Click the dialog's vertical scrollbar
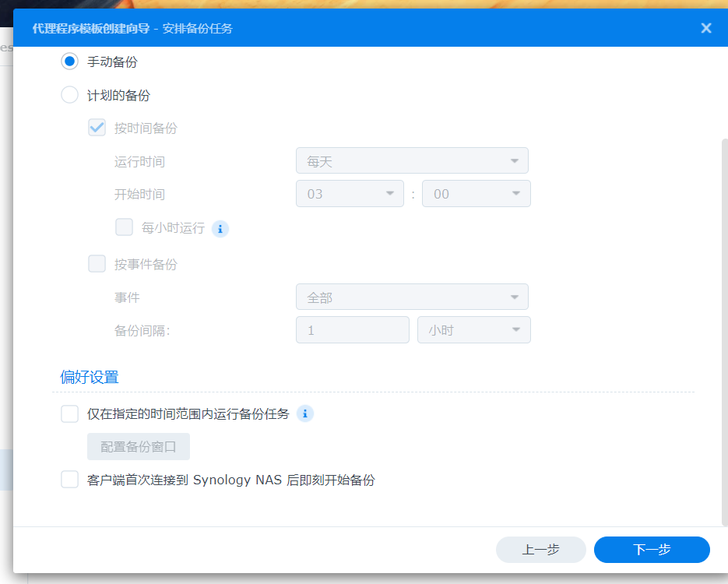This screenshot has height=584, width=728. coord(725,332)
